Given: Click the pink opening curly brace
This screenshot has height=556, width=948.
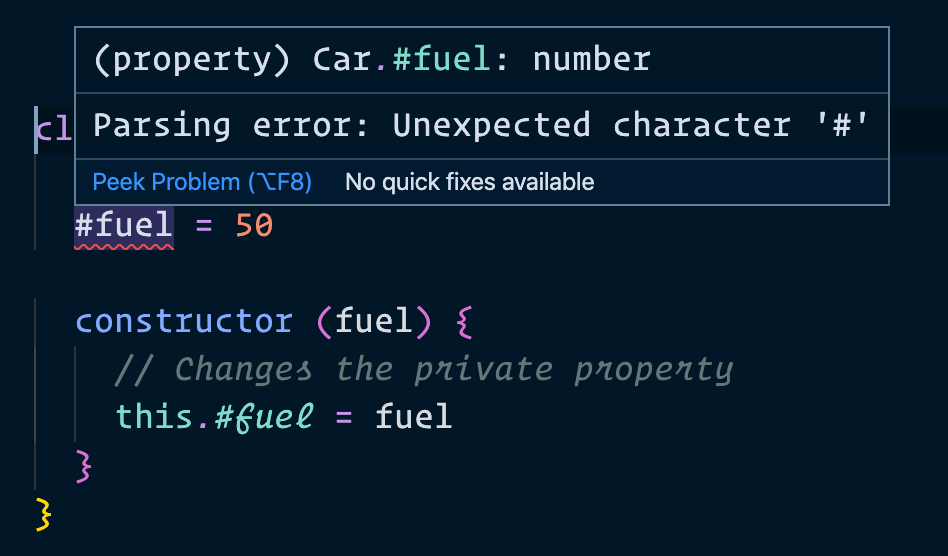Looking at the screenshot, I should pos(462,322).
